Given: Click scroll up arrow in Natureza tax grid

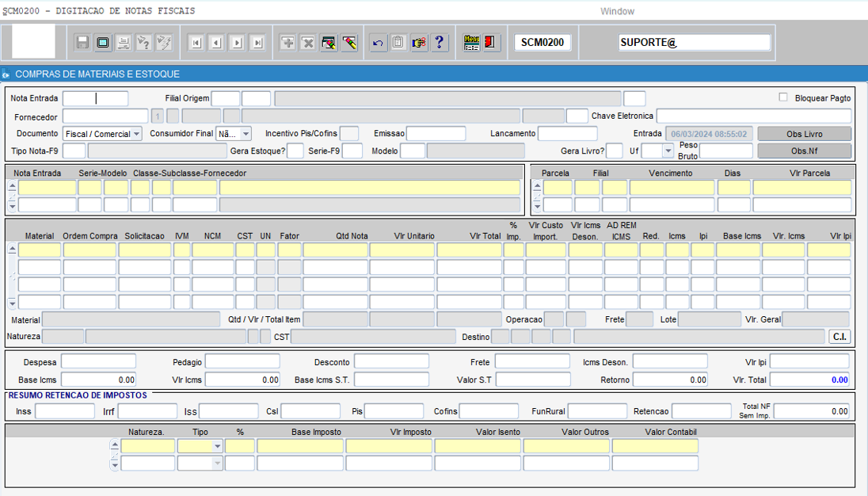Looking at the screenshot, I should click(x=115, y=444).
